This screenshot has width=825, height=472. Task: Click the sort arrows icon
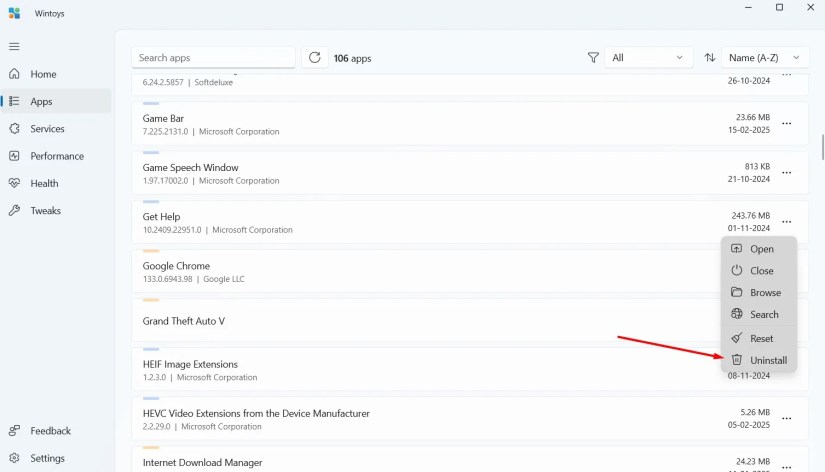coord(710,58)
